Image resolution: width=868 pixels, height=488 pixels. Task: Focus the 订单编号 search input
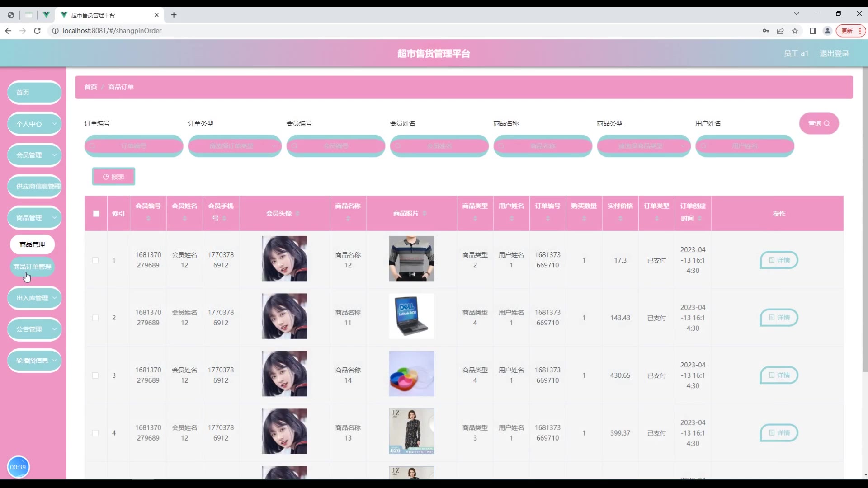[x=134, y=146]
